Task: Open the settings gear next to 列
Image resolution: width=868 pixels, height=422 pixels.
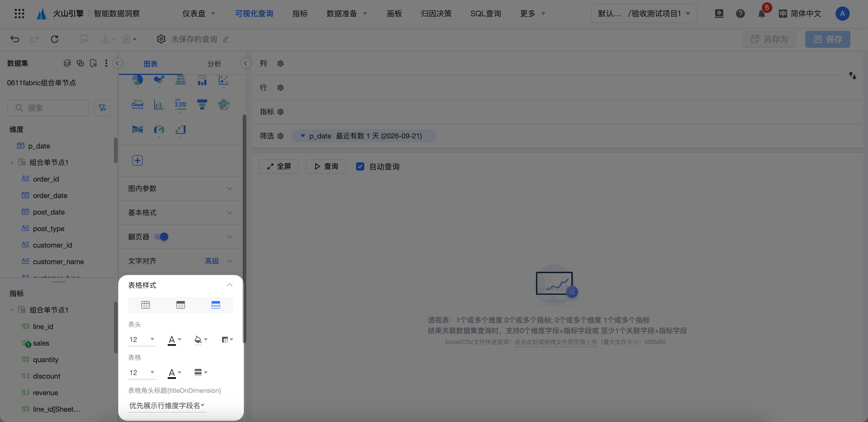Action: pyautogui.click(x=280, y=63)
